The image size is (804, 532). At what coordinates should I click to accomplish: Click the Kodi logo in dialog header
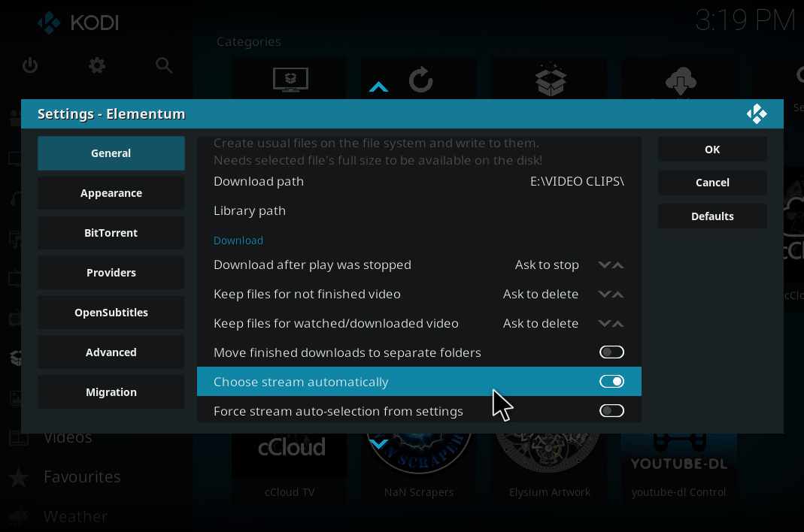757,113
